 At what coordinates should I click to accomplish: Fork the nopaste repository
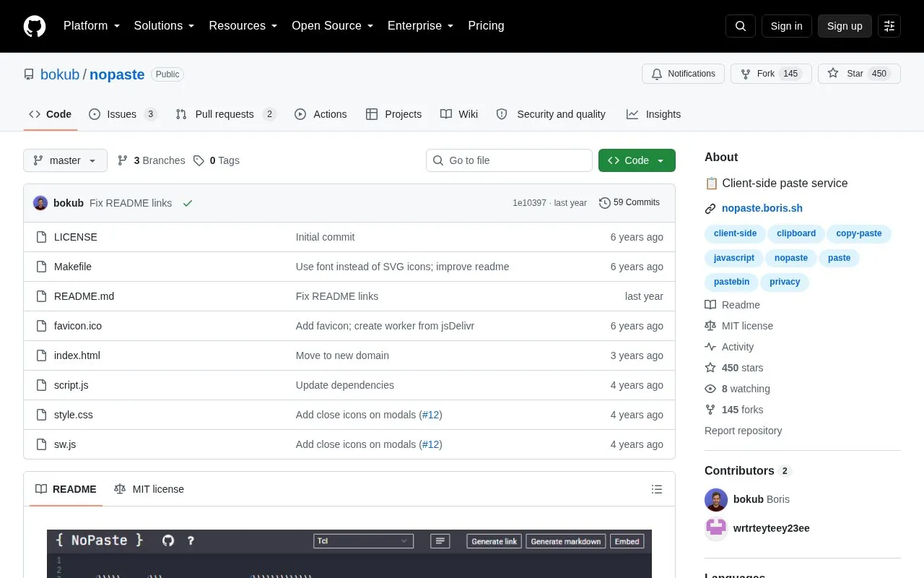[x=771, y=74]
